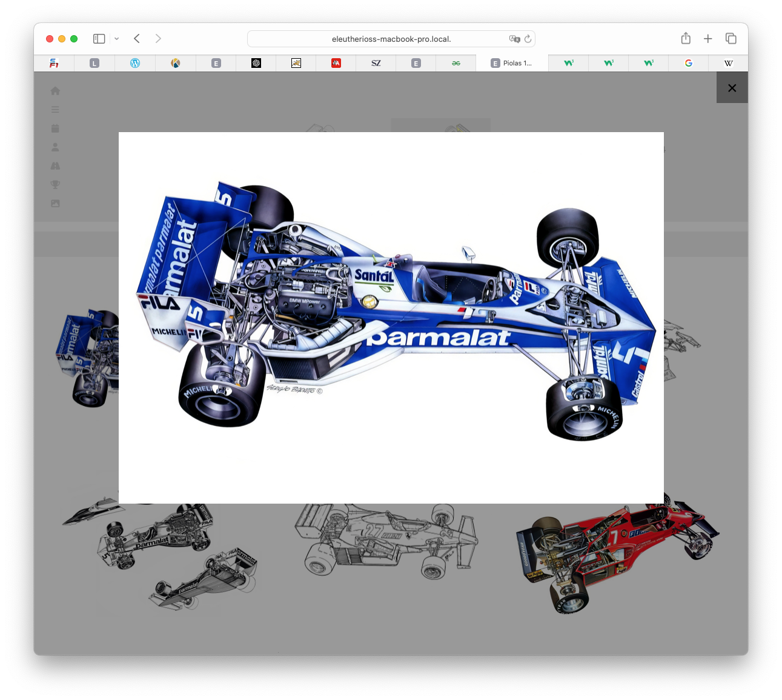782x700 pixels.
Task: Toggle the Safari sidebar panel
Action: click(x=99, y=39)
